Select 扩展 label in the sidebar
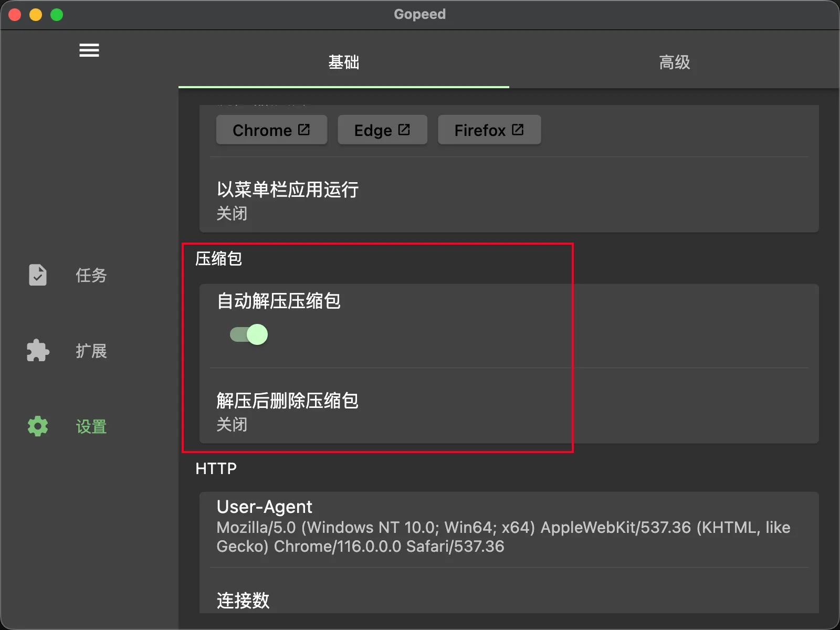Viewport: 840px width, 630px height. (91, 351)
